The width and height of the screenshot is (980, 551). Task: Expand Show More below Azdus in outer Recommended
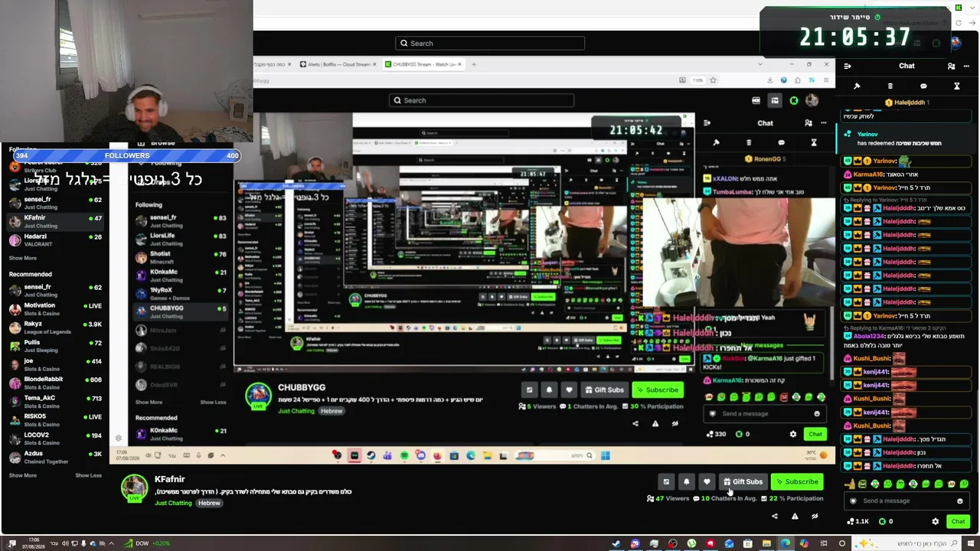tap(23, 476)
